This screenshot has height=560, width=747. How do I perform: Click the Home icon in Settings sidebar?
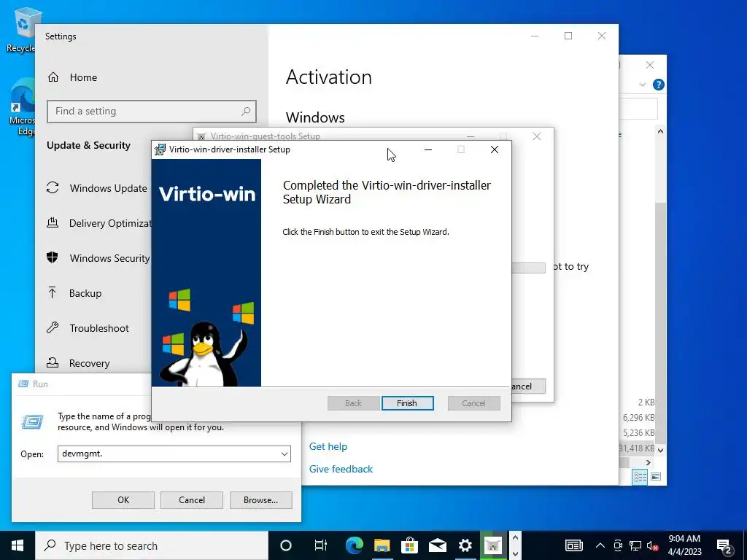[53, 77]
